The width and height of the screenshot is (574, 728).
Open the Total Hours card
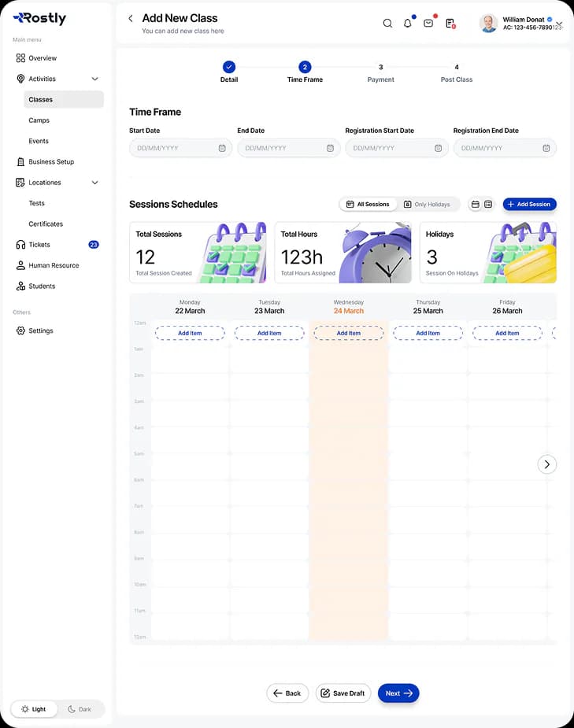tap(343, 252)
